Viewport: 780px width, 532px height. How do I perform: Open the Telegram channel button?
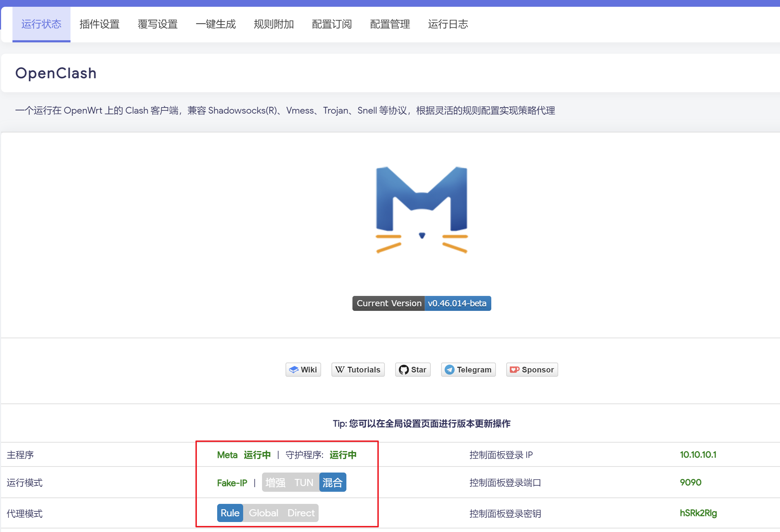coord(468,370)
